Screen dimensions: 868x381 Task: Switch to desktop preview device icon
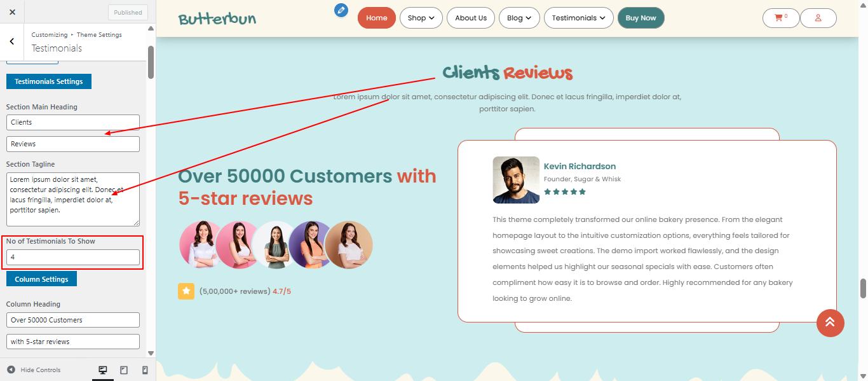[103, 370]
